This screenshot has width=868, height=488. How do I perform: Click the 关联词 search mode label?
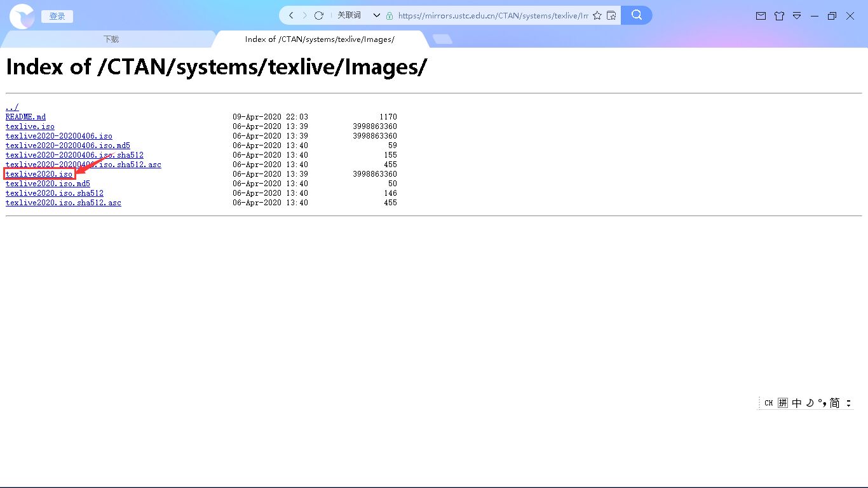pyautogui.click(x=349, y=15)
